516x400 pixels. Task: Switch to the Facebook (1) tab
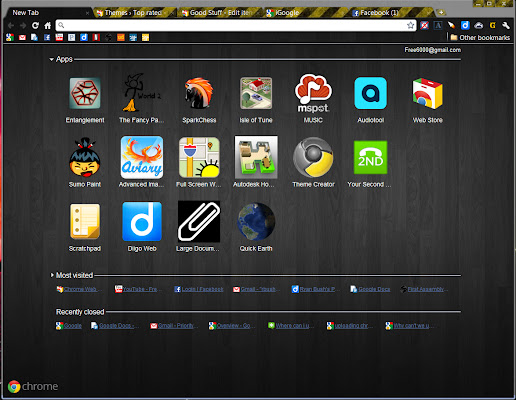(392, 13)
